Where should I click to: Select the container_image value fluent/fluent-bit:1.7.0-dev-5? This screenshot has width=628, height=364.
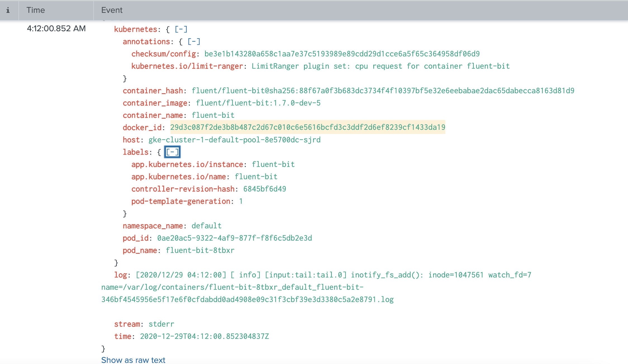[258, 103]
